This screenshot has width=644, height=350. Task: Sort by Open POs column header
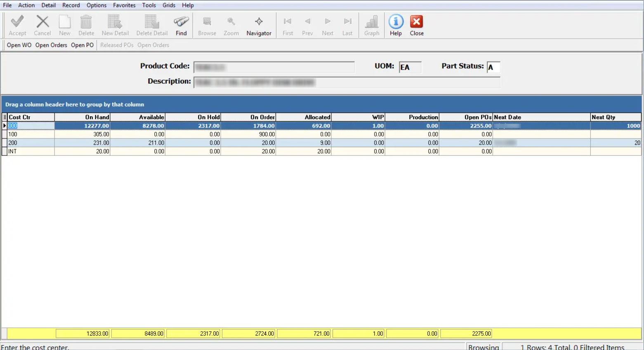[466, 117]
